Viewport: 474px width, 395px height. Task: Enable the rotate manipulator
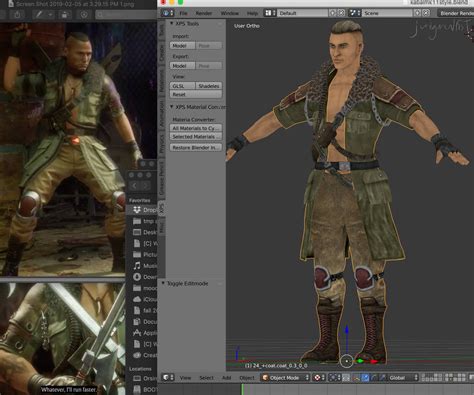click(x=374, y=378)
